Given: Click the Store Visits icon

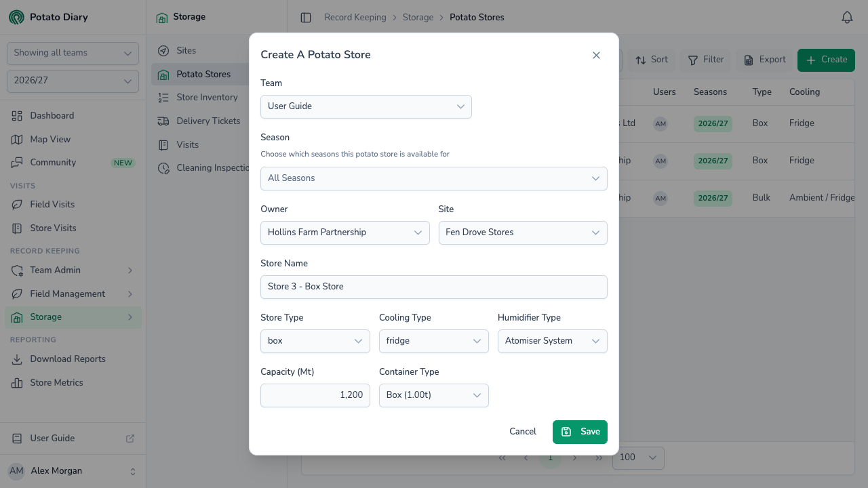Looking at the screenshot, I should coord(17,228).
